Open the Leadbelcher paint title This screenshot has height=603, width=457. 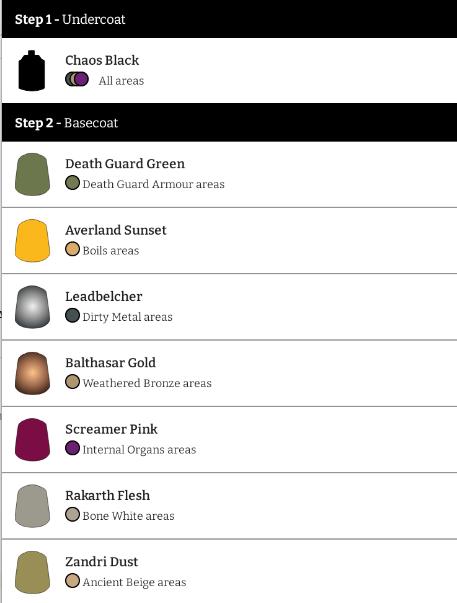coord(103,297)
